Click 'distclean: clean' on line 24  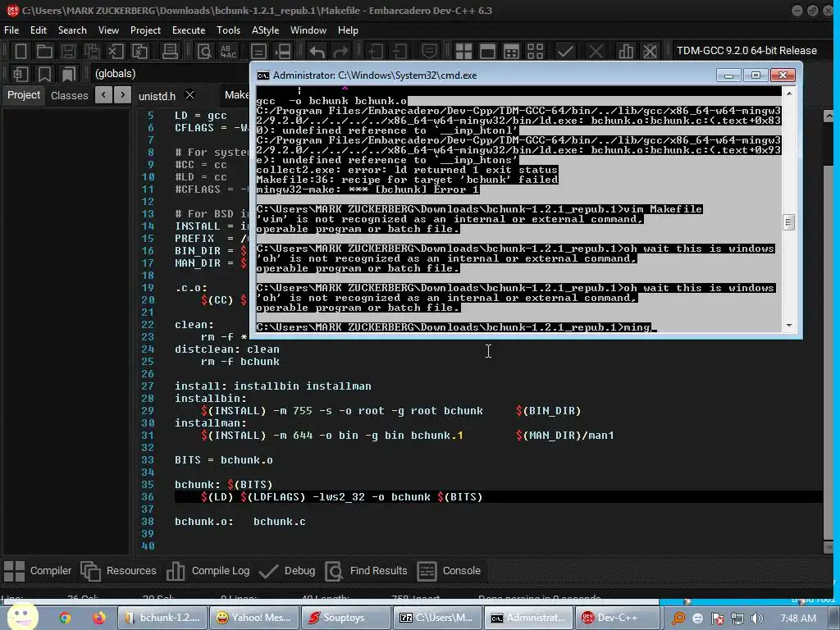226,349
